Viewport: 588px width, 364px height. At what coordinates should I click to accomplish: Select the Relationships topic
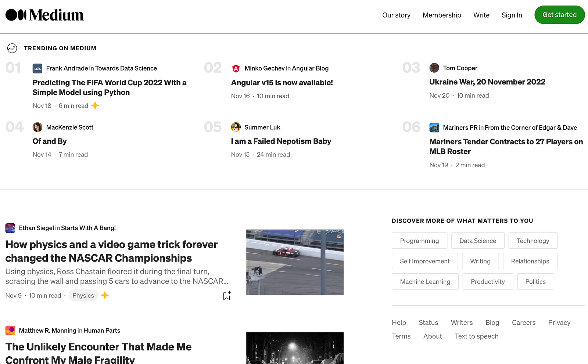(530, 261)
